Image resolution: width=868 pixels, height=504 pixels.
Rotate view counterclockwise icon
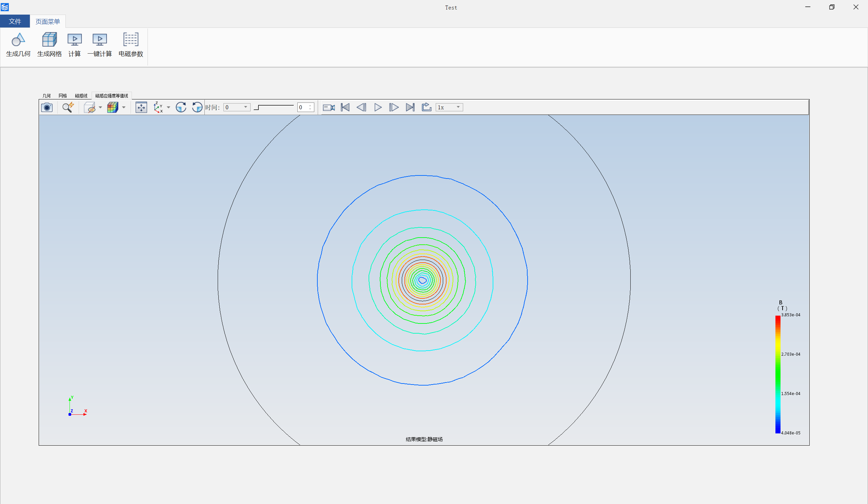click(197, 107)
